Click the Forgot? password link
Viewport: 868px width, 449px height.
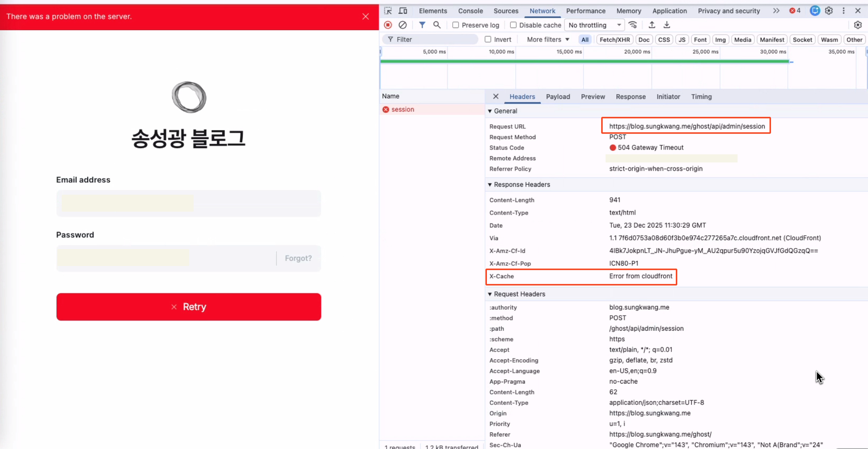pos(298,259)
